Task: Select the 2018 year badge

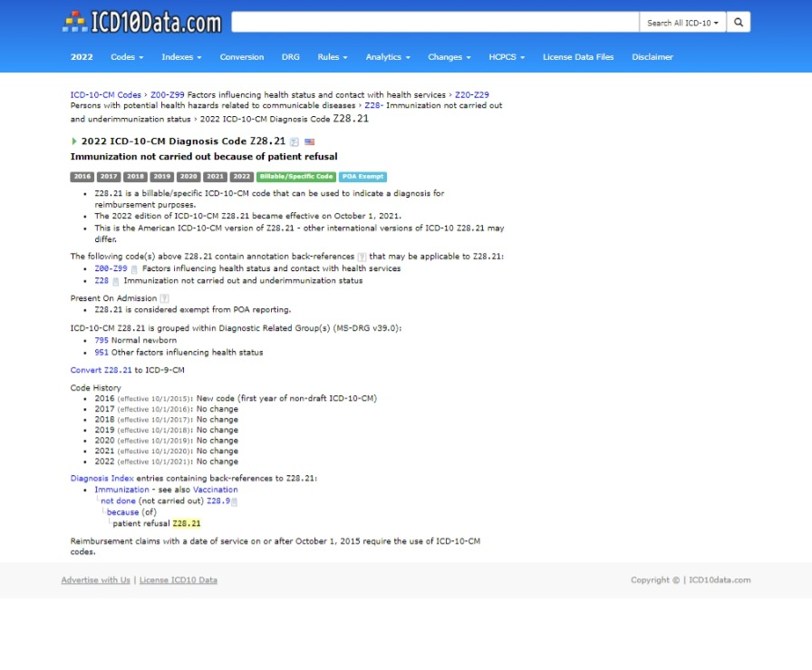Action: pyautogui.click(x=135, y=177)
